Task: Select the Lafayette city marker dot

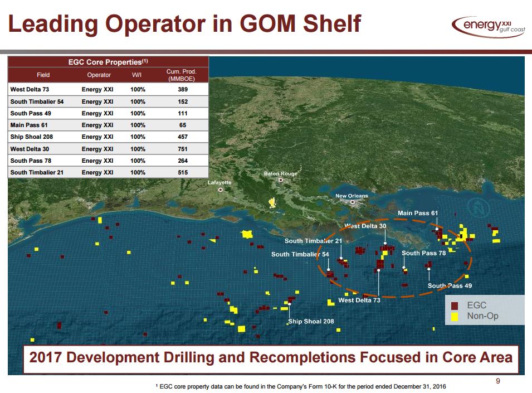Action: point(221,190)
